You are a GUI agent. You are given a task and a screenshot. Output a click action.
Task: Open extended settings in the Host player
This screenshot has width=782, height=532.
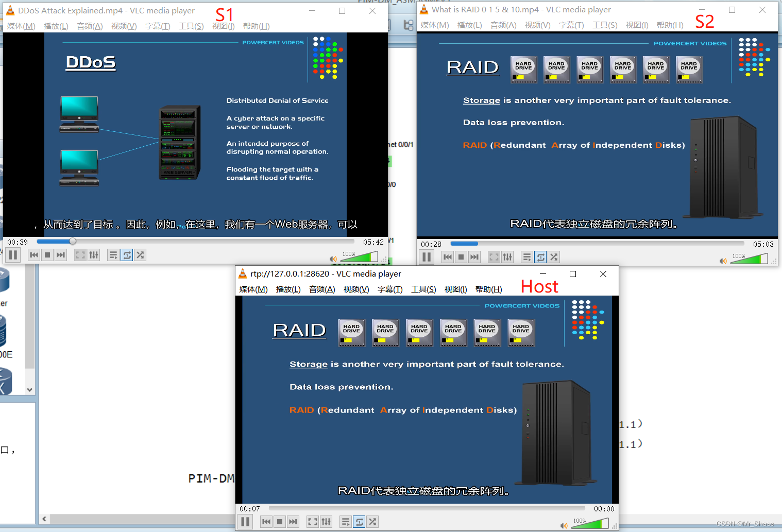[326, 521]
